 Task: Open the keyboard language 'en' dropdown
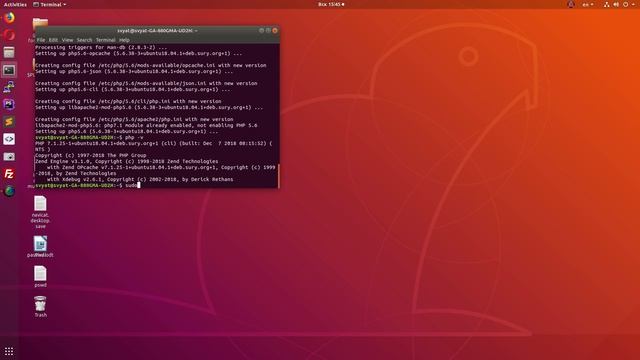pyautogui.click(x=588, y=4)
